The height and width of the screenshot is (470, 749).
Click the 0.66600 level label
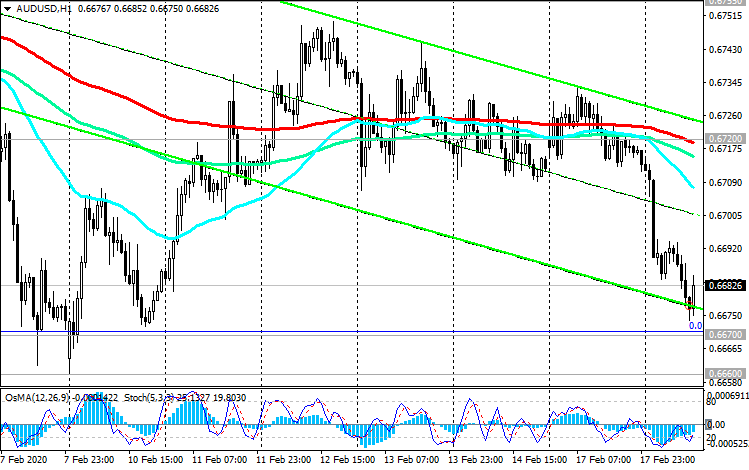tap(726, 374)
